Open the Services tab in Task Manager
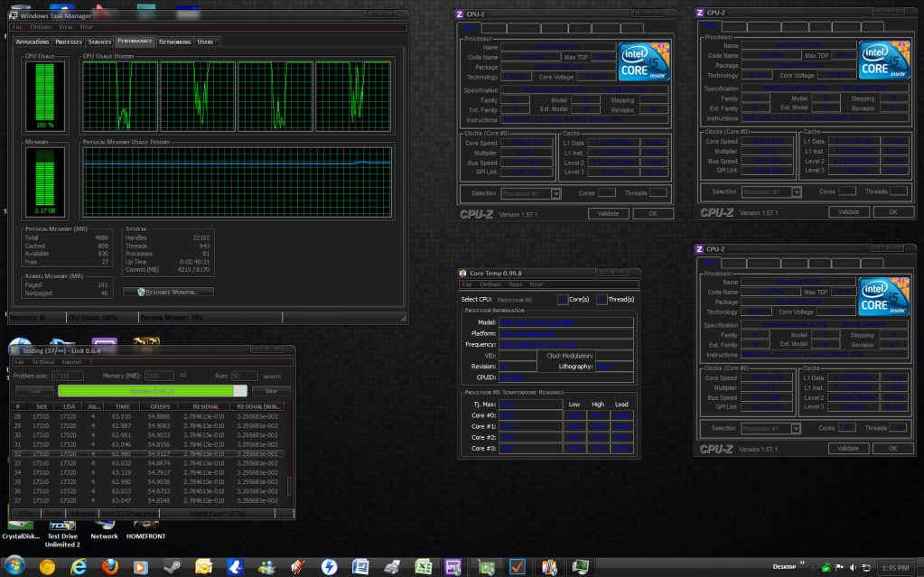 (x=99, y=42)
